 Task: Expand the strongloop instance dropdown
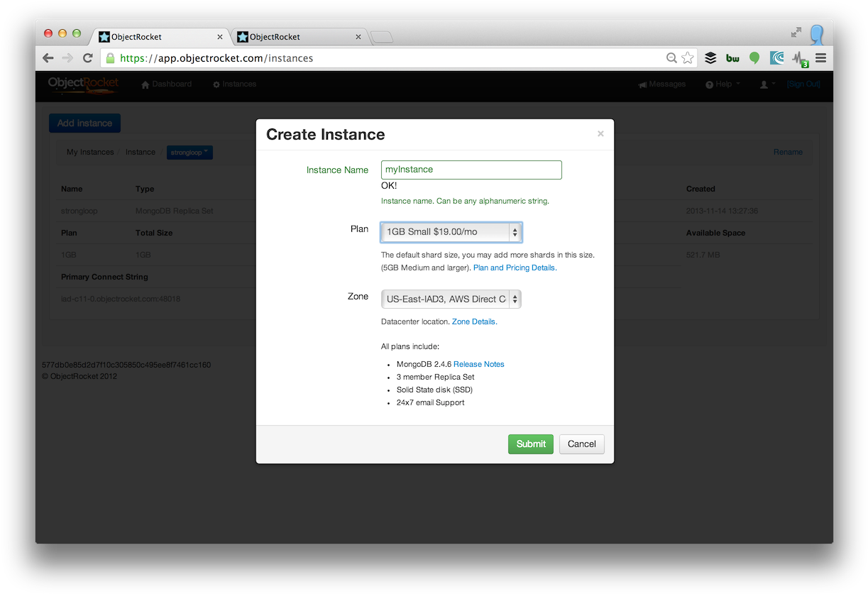pyautogui.click(x=189, y=152)
